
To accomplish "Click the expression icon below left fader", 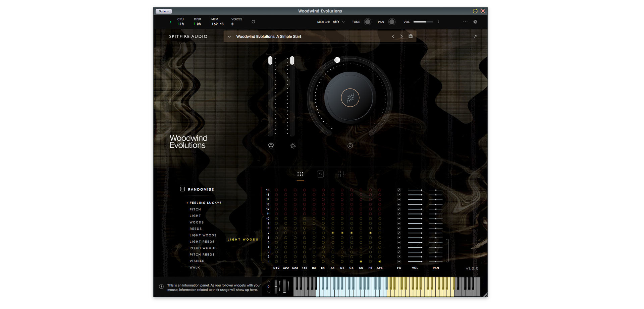I will click(x=271, y=146).
